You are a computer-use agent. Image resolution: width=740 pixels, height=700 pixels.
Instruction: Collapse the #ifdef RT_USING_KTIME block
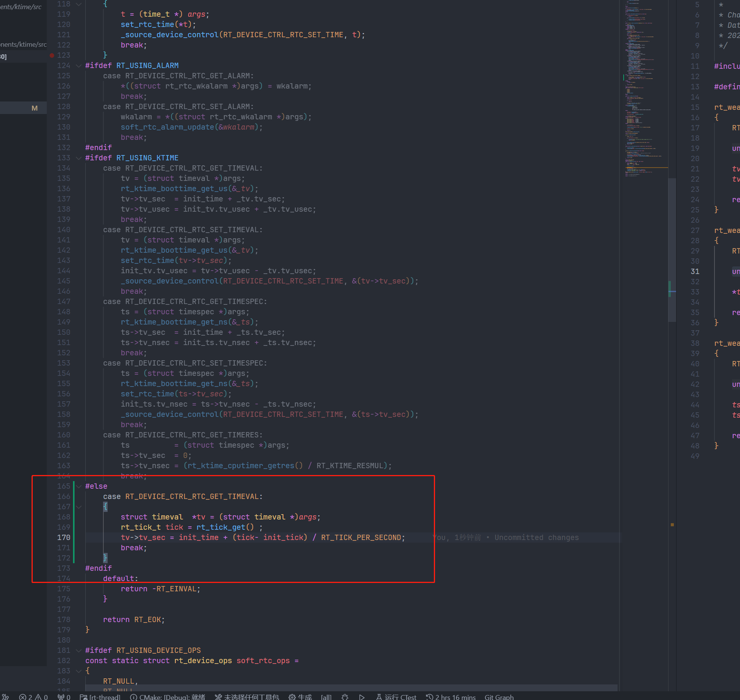click(x=79, y=158)
